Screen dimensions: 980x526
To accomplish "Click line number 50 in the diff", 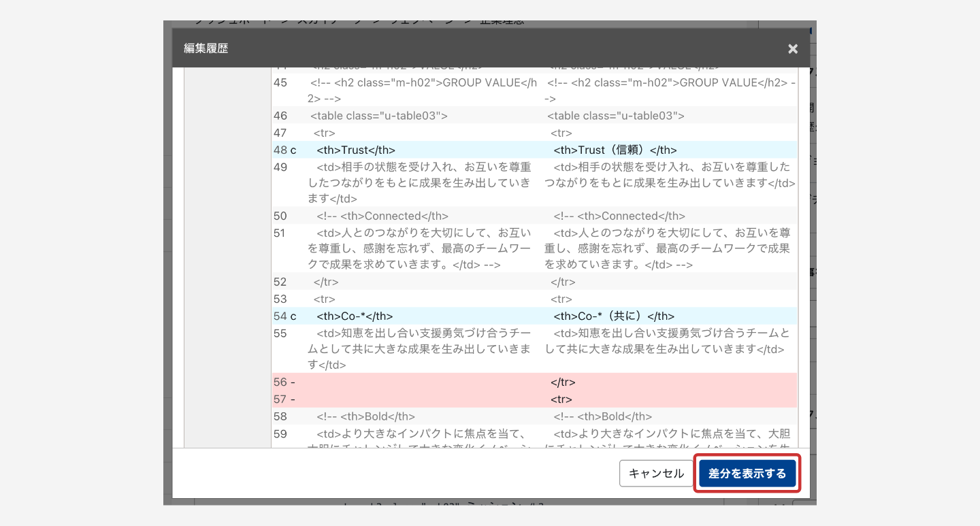I will coord(280,216).
